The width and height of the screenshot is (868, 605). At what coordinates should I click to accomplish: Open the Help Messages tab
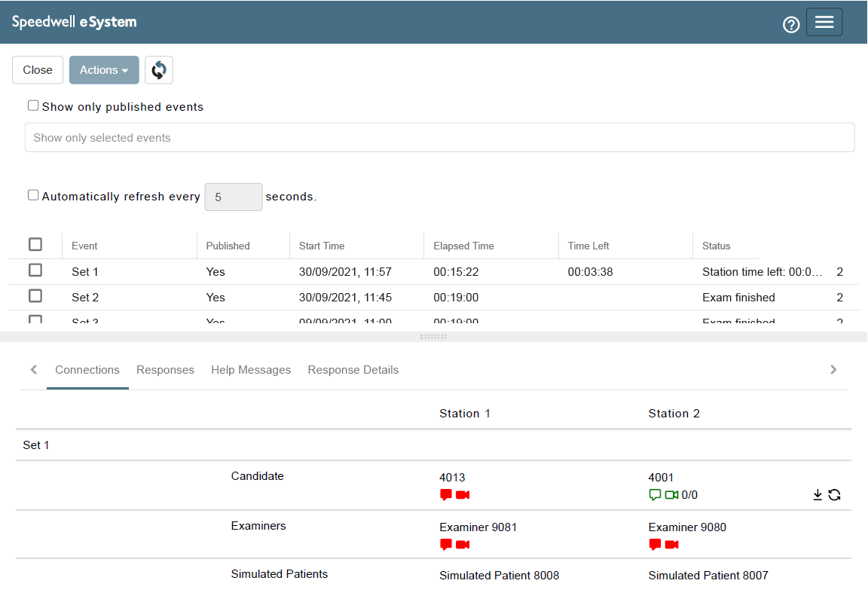251,370
